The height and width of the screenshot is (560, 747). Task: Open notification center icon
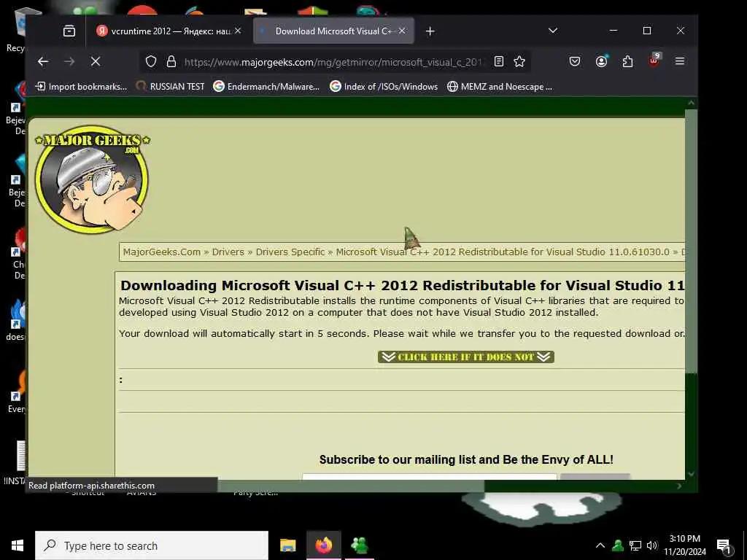(724, 546)
